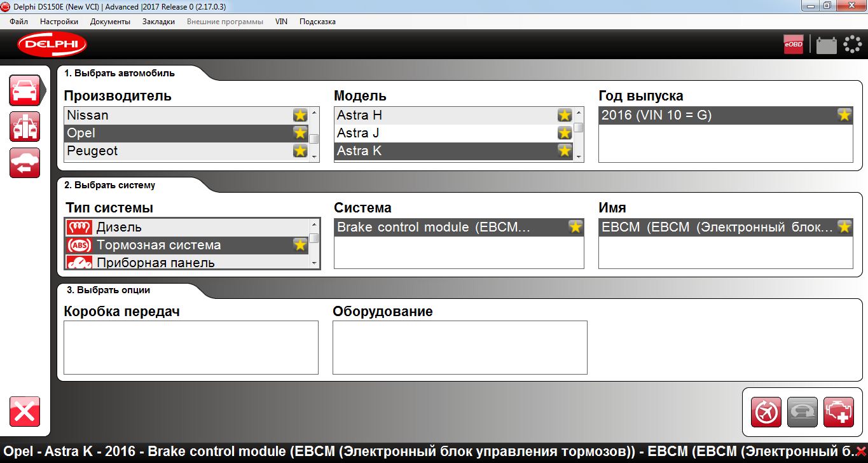Toggle favorite star for Astra H

click(565, 115)
